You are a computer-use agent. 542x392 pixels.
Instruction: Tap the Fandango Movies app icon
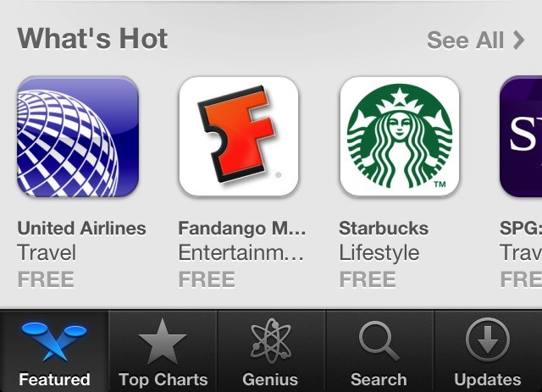tap(239, 136)
